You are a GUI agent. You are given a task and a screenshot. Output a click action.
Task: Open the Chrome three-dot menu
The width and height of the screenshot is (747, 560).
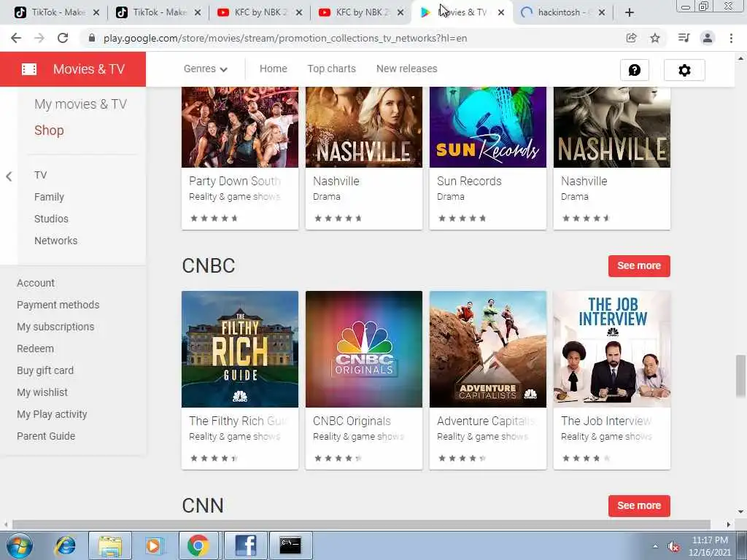(x=731, y=38)
